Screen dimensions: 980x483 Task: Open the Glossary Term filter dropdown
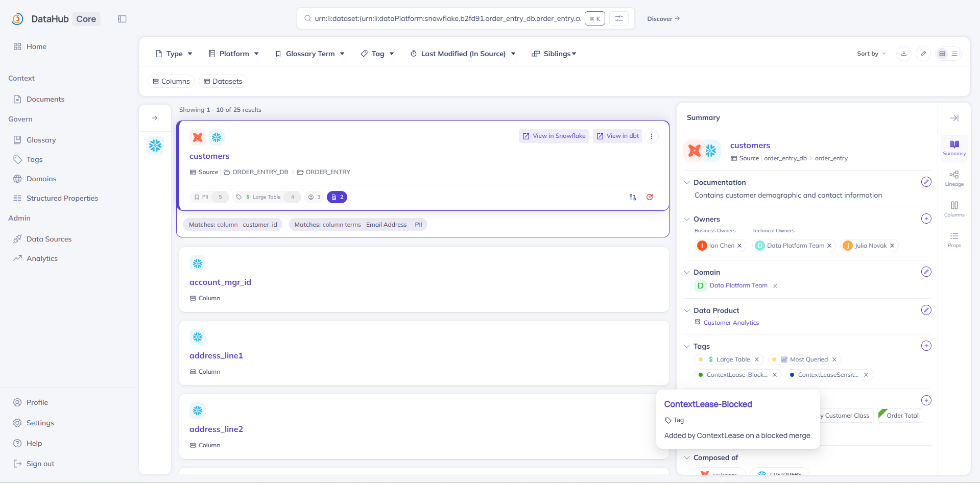310,54
